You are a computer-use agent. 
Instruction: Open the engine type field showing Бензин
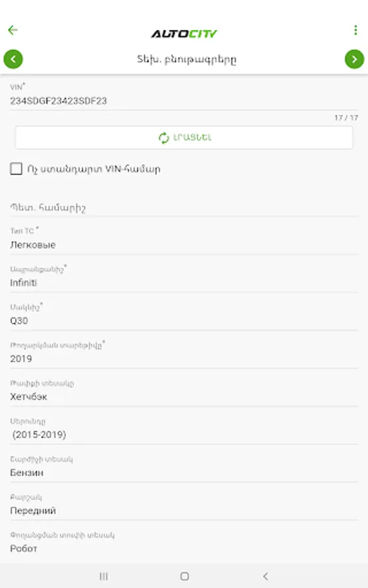pyautogui.click(x=184, y=468)
